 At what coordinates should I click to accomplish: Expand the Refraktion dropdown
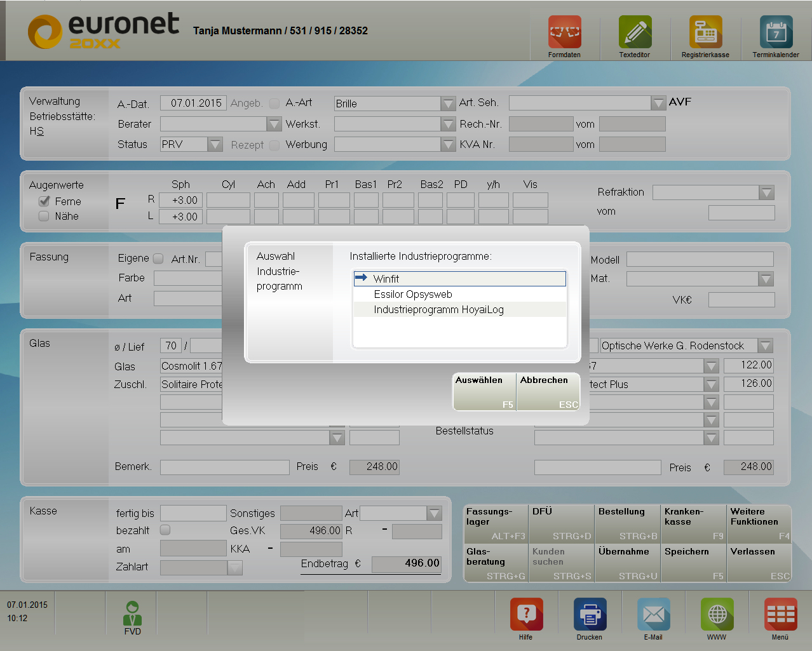[x=767, y=192]
